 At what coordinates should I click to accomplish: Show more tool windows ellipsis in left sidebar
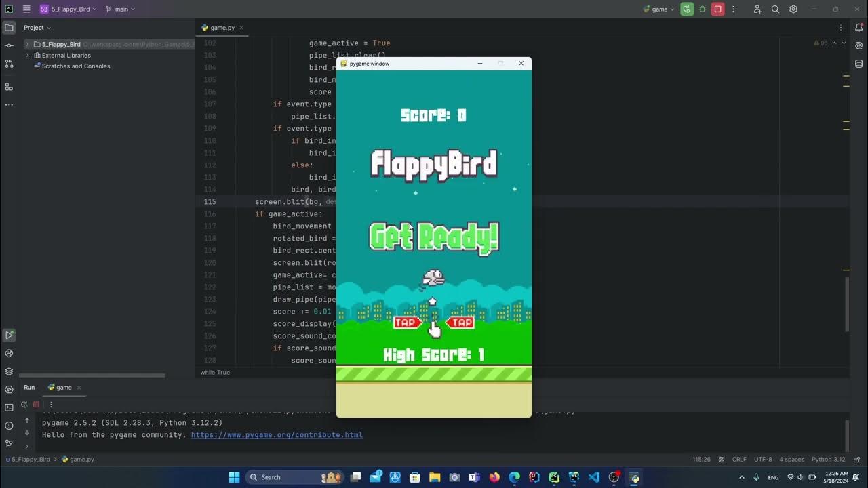click(9, 105)
